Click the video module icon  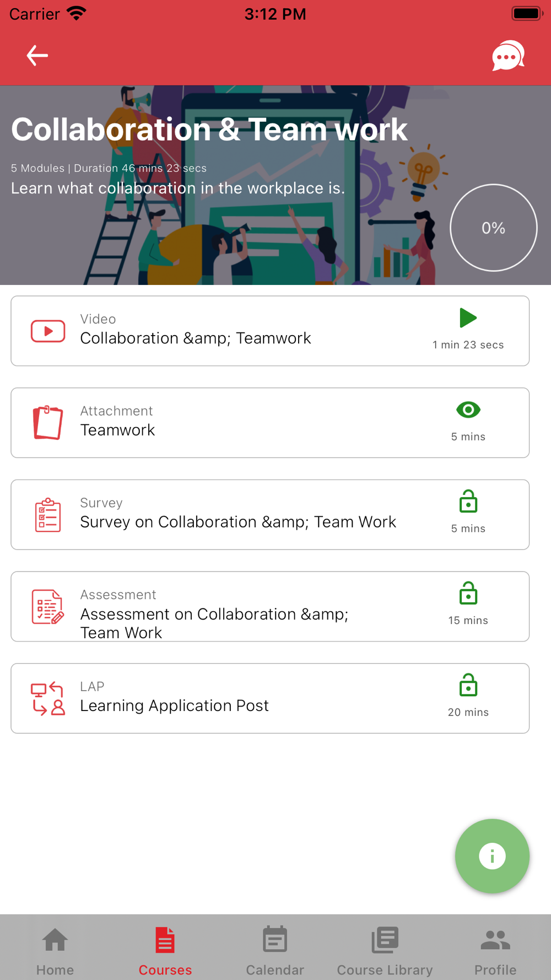point(48,331)
